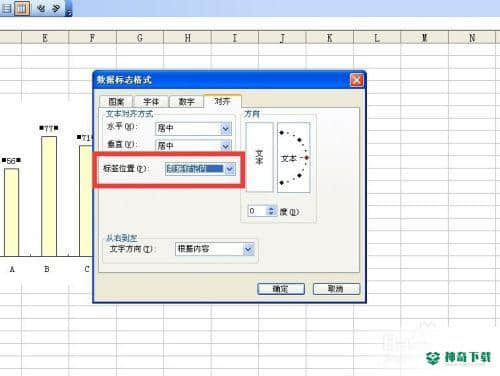Click the axis label C

point(87,269)
